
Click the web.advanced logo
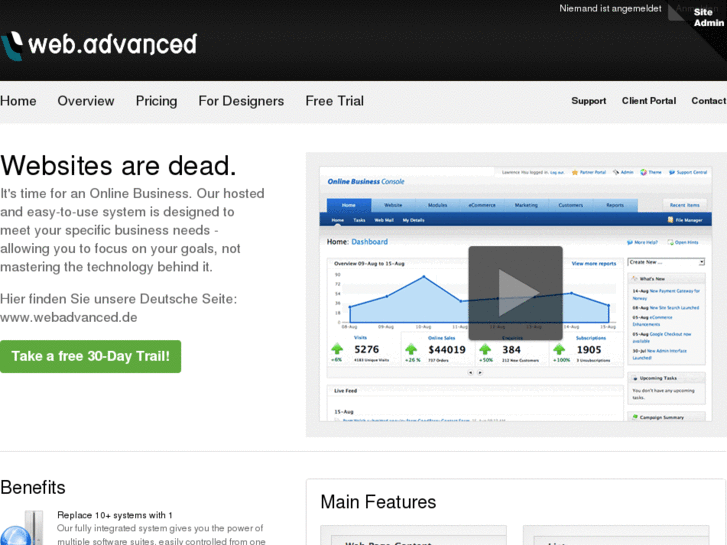click(99, 45)
